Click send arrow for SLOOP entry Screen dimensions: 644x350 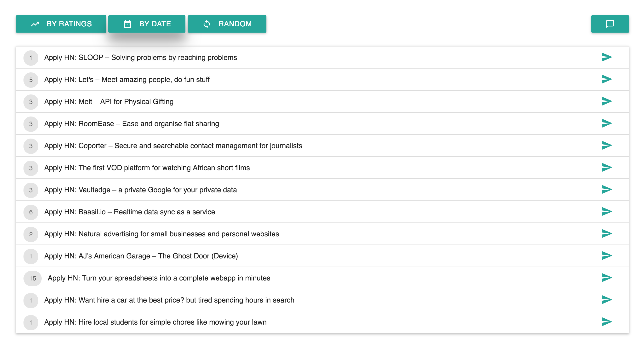coord(606,57)
